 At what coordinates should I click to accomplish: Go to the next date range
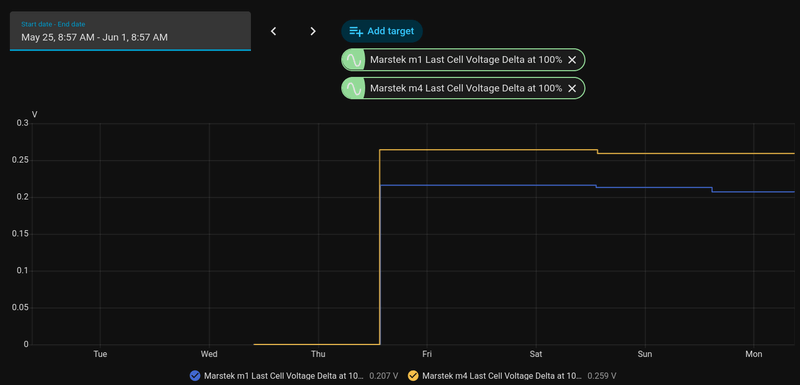313,31
